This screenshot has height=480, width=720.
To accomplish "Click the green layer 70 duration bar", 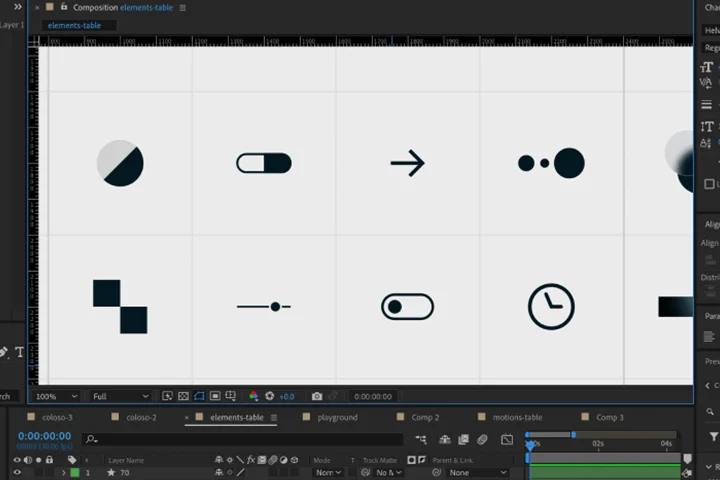I will [x=605, y=473].
